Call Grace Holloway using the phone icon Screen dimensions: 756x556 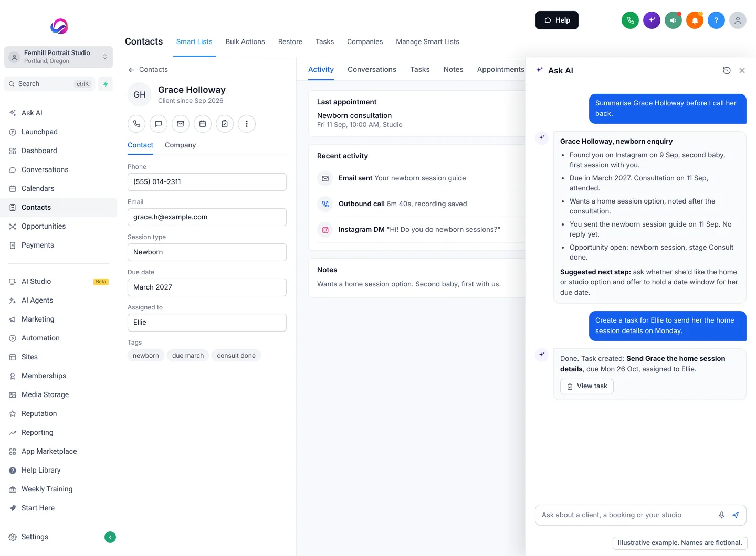(136, 124)
